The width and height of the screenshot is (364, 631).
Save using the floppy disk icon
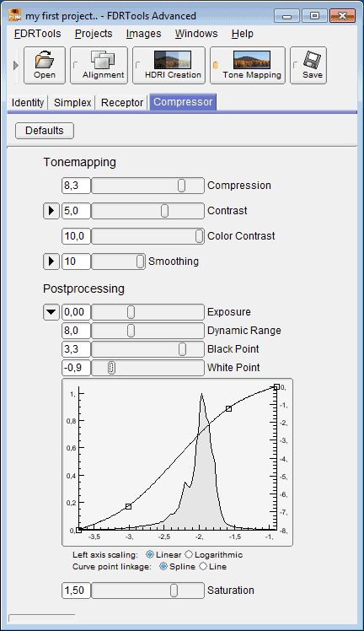point(308,65)
